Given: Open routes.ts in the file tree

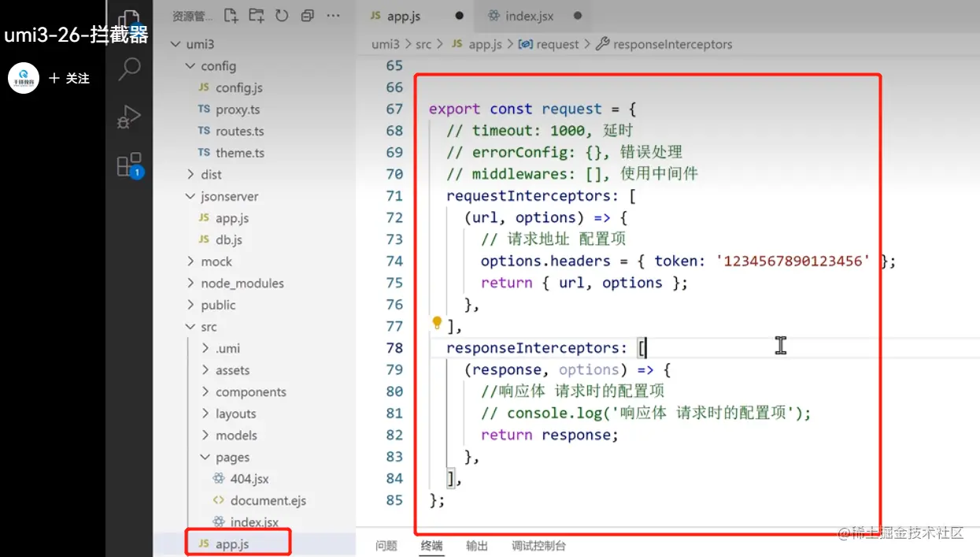Looking at the screenshot, I should [x=239, y=131].
